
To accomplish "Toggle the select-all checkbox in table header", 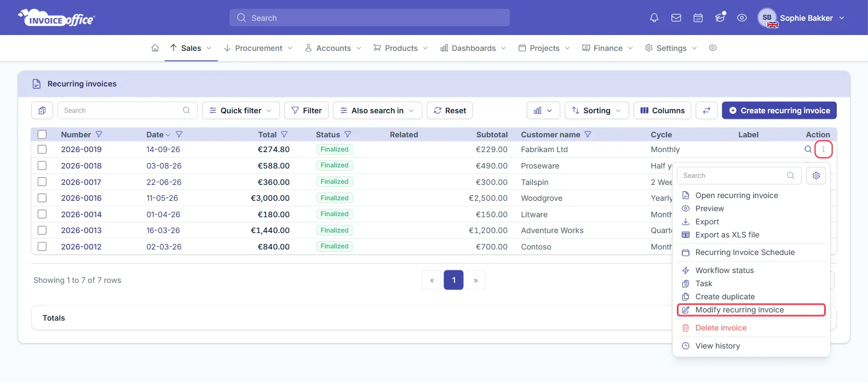I will pos(42,135).
